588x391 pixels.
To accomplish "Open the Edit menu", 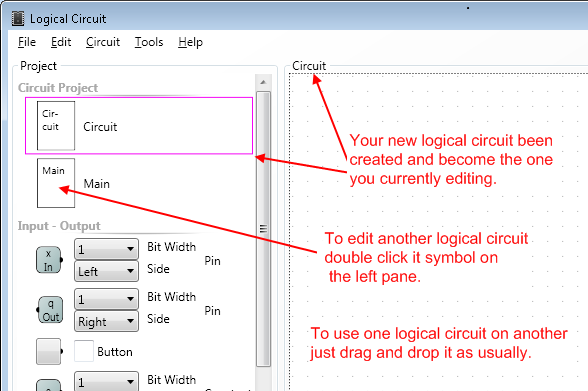I will click(61, 42).
